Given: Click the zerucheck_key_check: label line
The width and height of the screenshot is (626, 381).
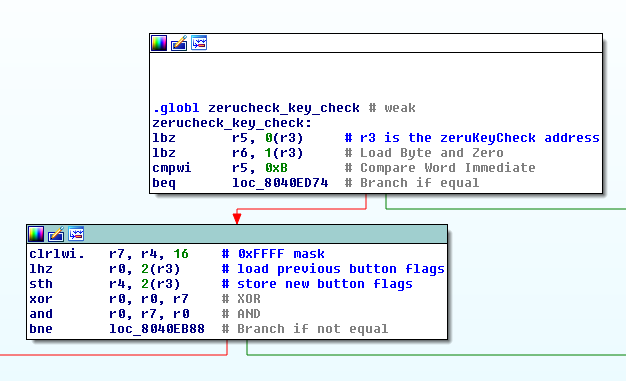Looking at the screenshot, I should coord(232,123).
